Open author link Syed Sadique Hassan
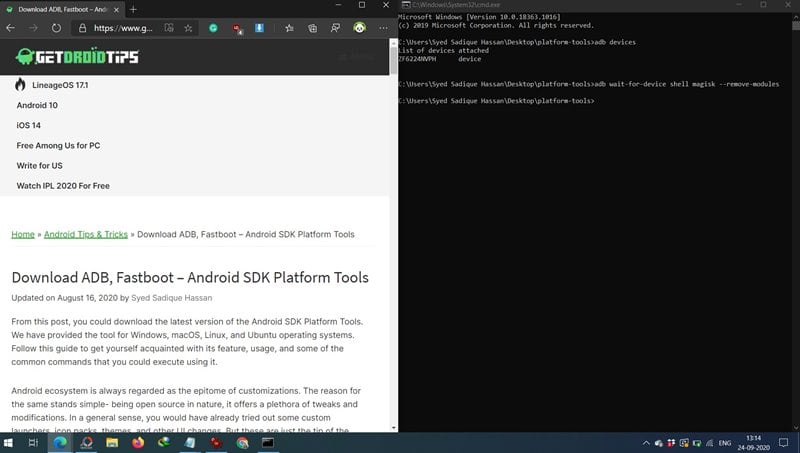The image size is (800, 453). [x=171, y=298]
